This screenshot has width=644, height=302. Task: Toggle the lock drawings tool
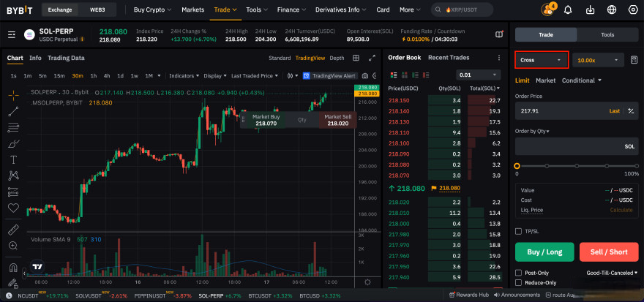(13, 283)
